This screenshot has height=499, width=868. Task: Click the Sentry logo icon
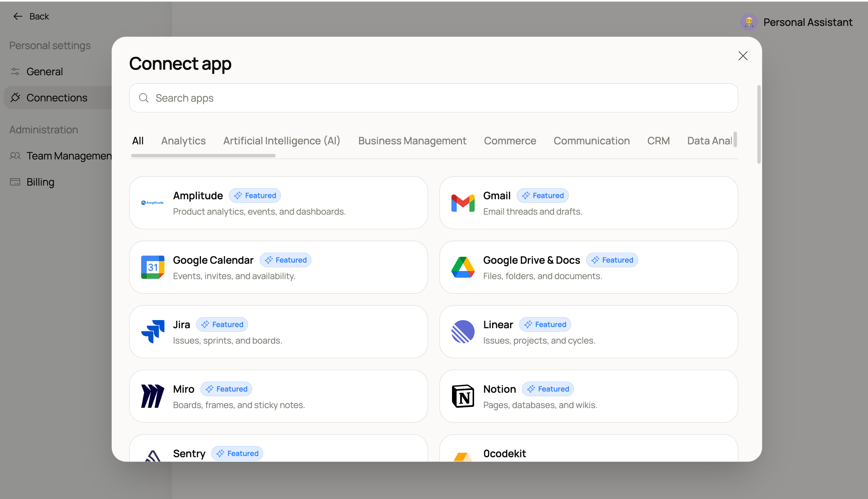point(153,455)
